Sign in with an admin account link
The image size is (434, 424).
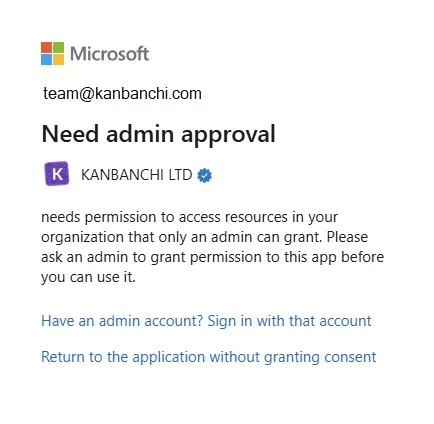pos(206,321)
